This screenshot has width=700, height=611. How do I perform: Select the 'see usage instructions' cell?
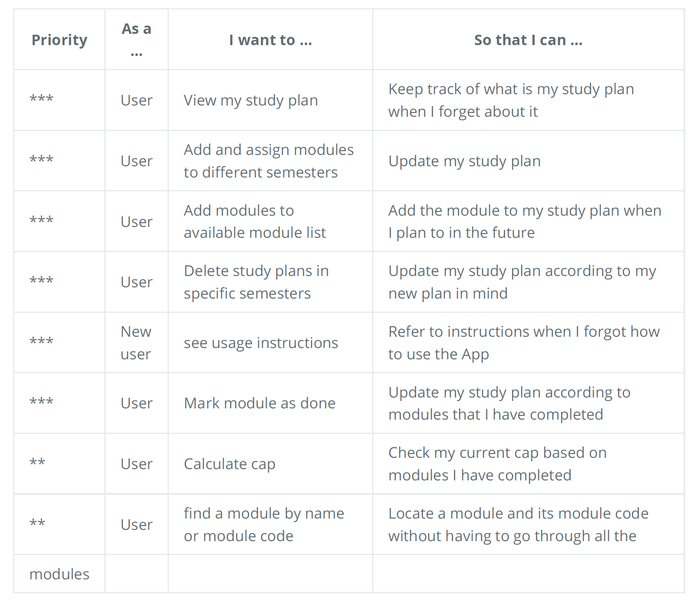(x=261, y=343)
